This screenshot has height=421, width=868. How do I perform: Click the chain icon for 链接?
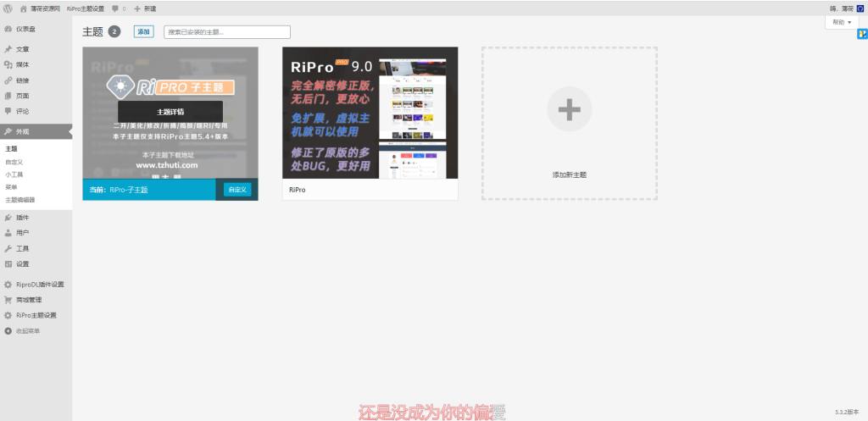coord(8,80)
